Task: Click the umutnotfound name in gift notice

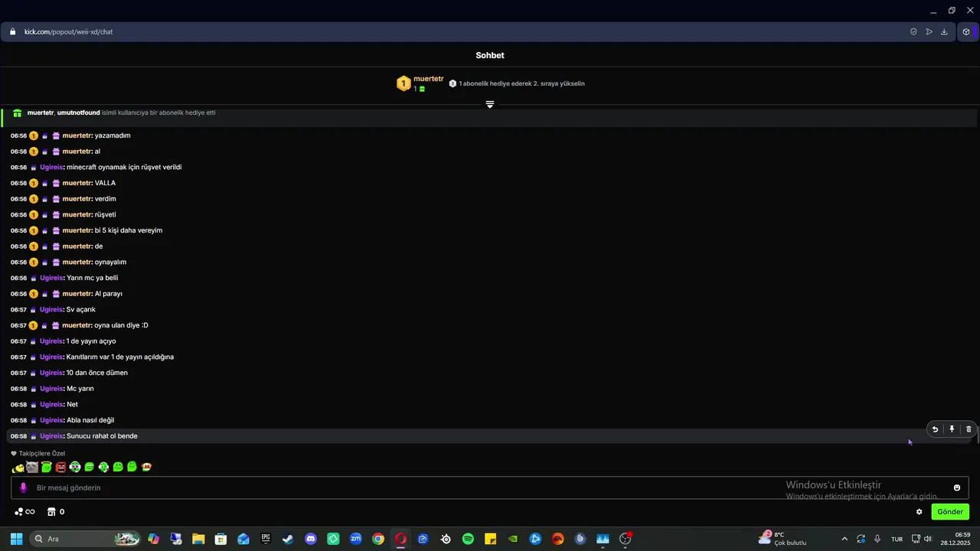Action: 79,112
